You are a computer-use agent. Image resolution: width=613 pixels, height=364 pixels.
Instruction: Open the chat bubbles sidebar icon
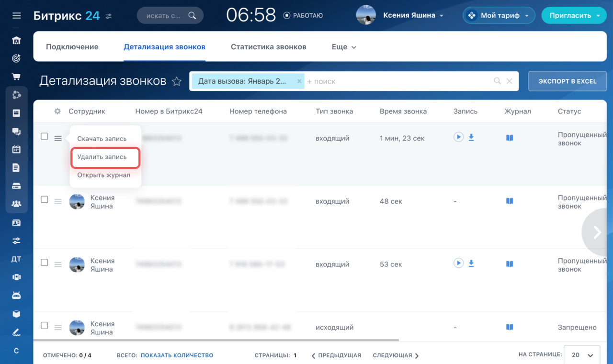(x=16, y=131)
